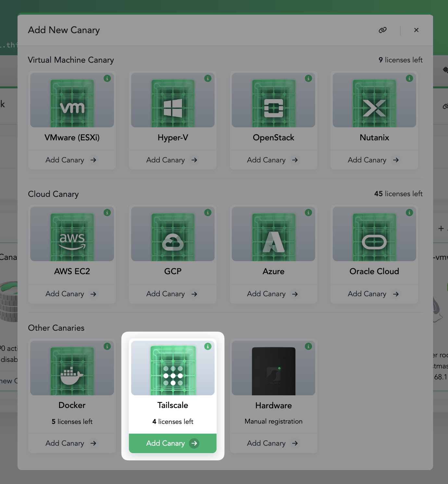
Task: Select the GCP canary thumbnail image
Action: click(x=173, y=234)
